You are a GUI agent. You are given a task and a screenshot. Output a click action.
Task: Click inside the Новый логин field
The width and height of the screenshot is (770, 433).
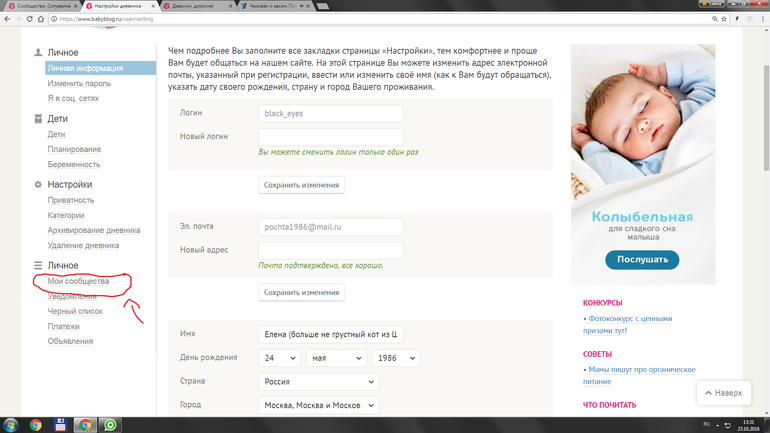330,137
